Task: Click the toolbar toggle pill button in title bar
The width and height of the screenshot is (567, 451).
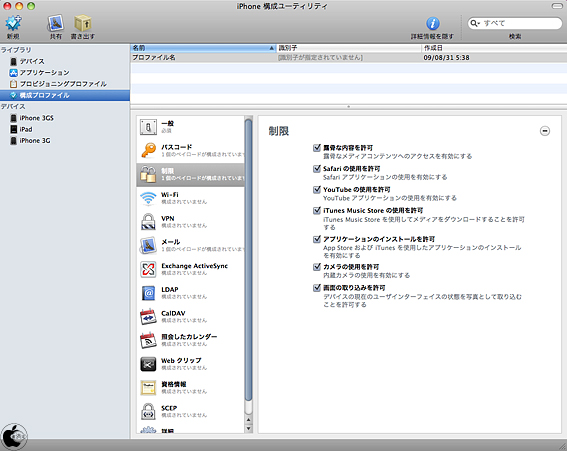Action: point(557,6)
